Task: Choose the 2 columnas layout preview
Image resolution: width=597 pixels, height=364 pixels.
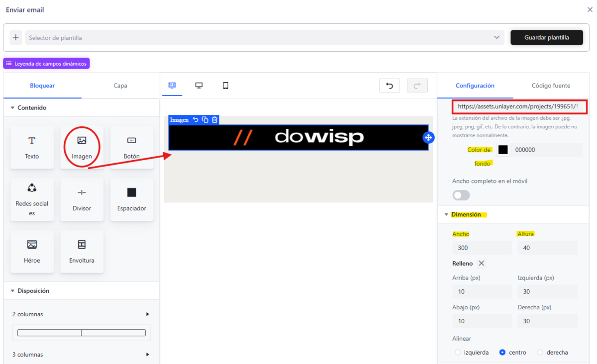Action: [x=82, y=333]
